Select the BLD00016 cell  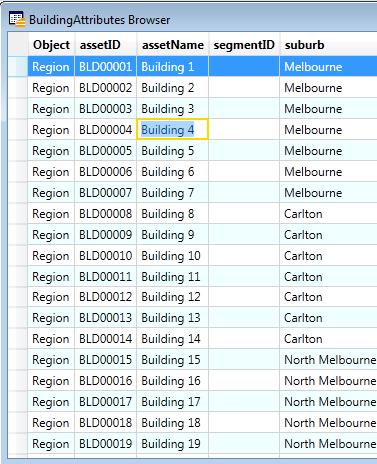[x=106, y=381]
